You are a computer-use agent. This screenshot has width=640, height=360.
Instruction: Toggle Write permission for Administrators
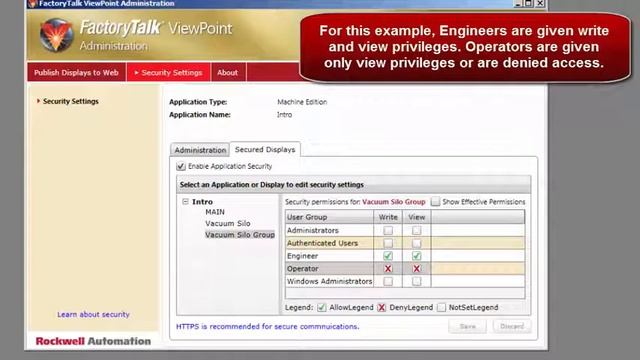coord(388,231)
